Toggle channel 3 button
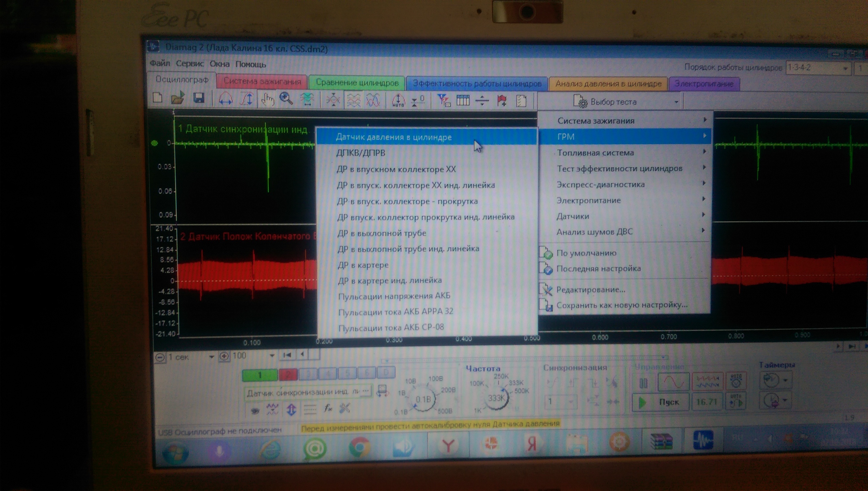This screenshot has height=491, width=868. tap(308, 374)
